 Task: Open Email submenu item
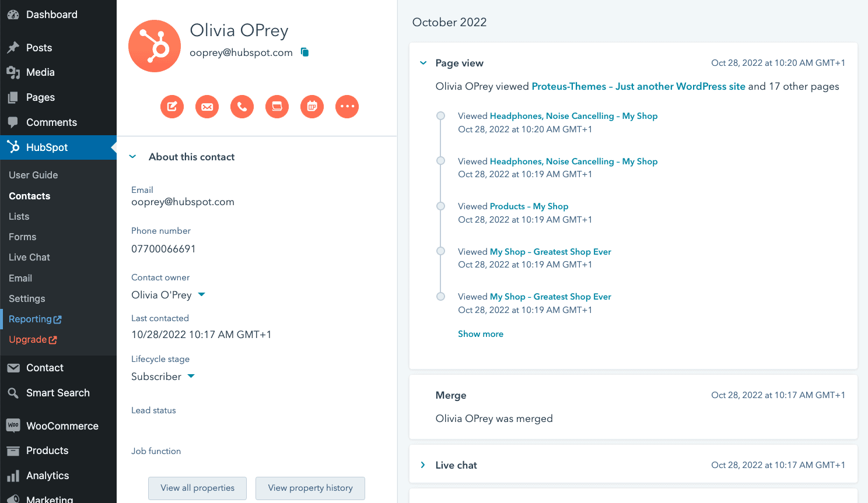click(20, 278)
